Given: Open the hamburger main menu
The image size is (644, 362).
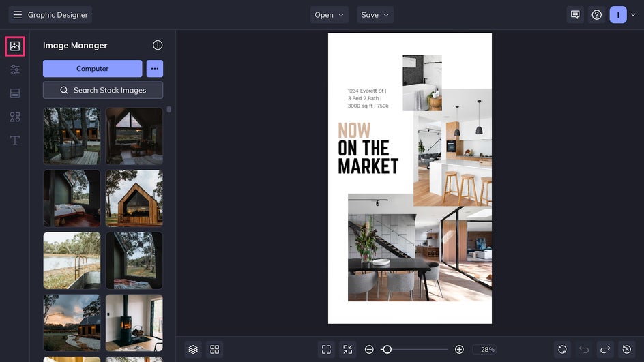Looking at the screenshot, I should 17,15.
